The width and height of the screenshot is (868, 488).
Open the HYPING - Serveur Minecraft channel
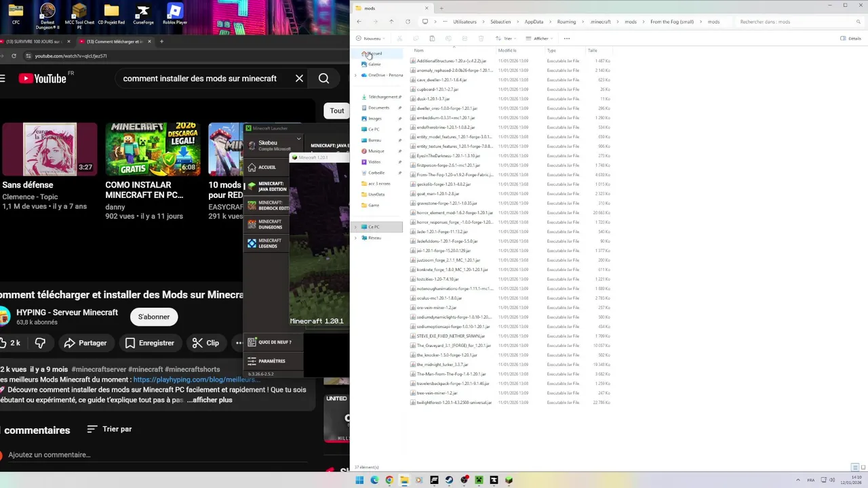click(67, 312)
